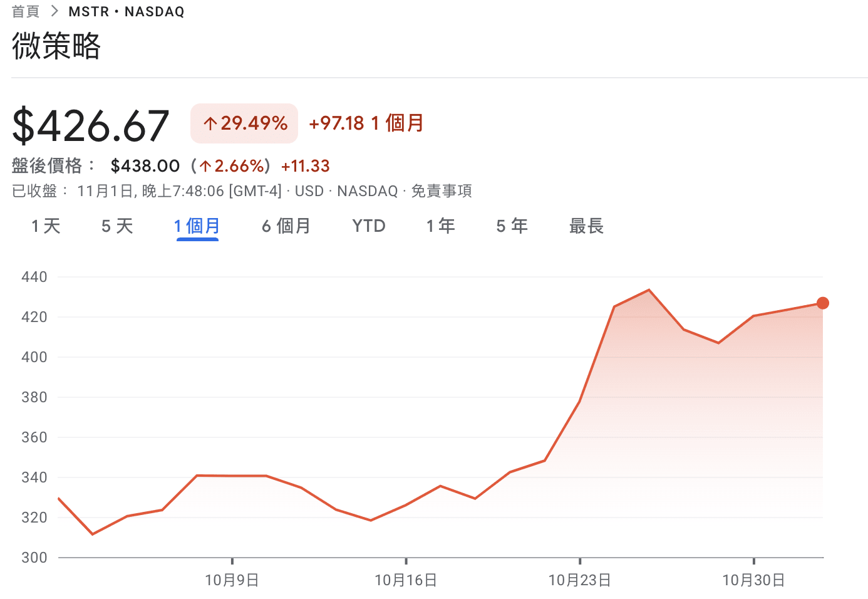
Task: Click the 29.49% gain badge
Action: coord(244,123)
